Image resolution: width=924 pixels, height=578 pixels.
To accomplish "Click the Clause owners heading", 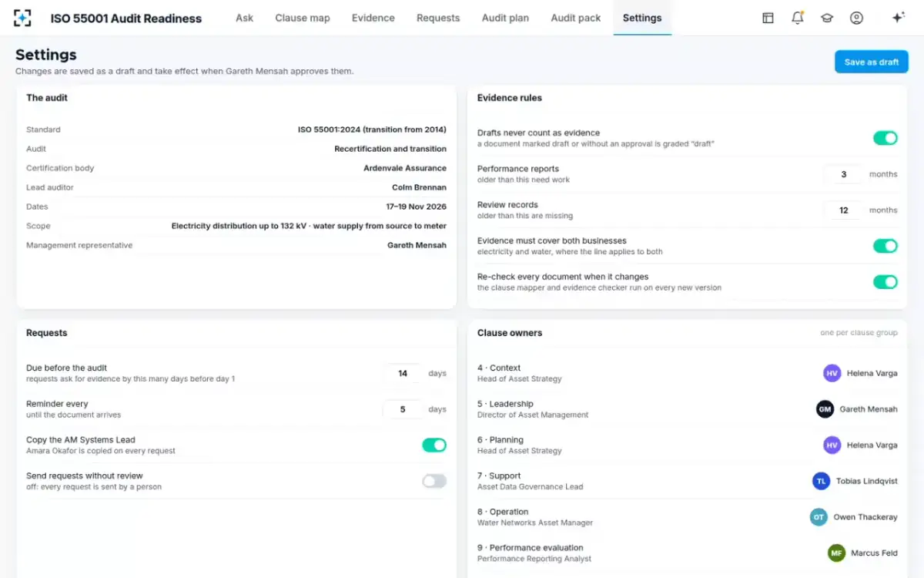I will 510,333.
